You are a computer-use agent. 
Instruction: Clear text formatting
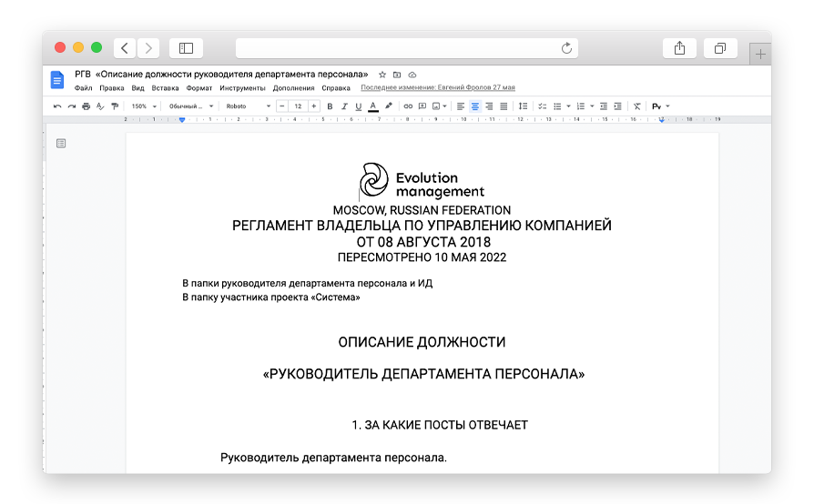pyautogui.click(x=637, y=106)
